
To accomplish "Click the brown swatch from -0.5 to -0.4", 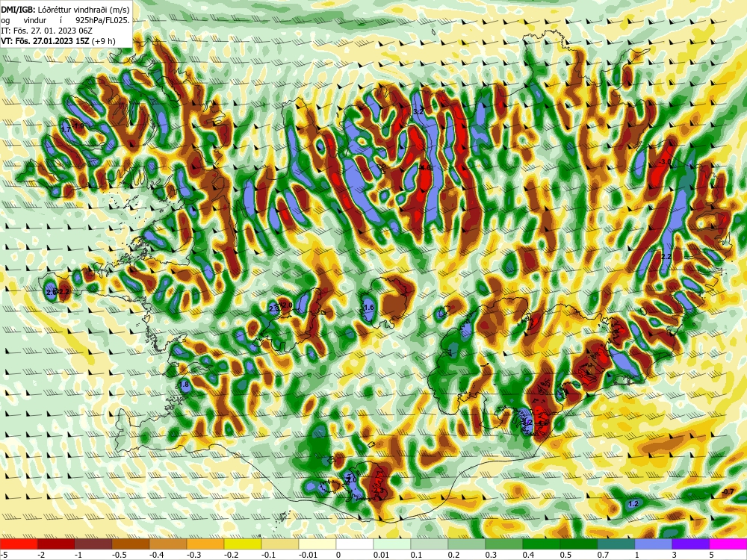I will point(131,544).
